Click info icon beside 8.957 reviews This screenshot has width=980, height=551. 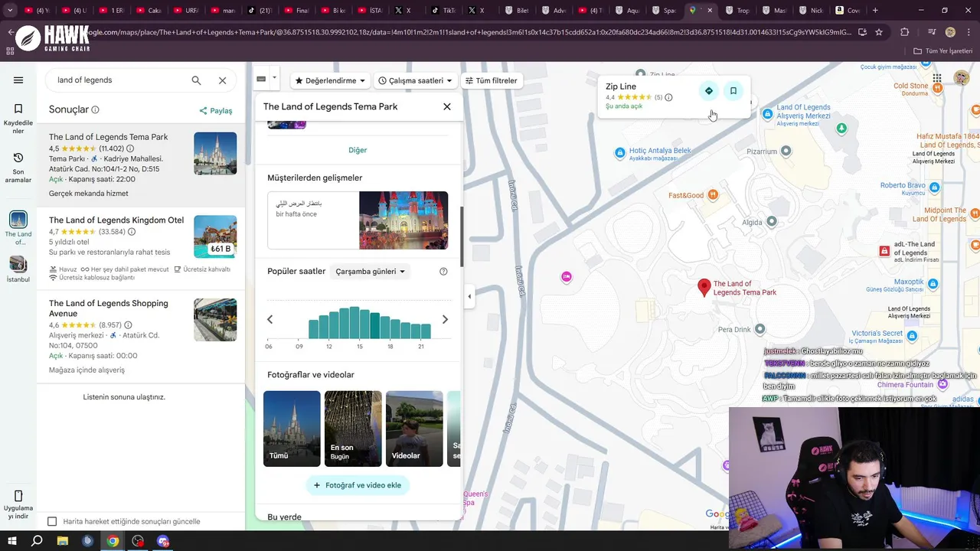(x=128, y=325)
